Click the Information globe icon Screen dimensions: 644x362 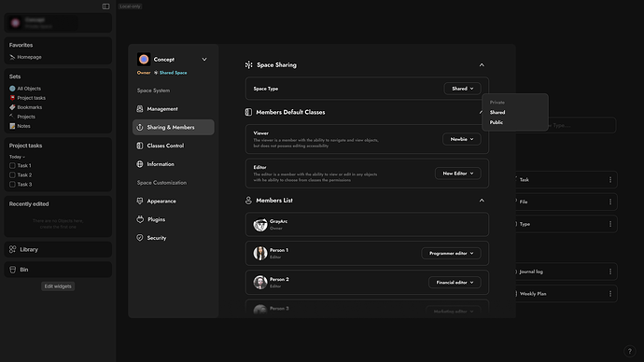tap(140, 164)
